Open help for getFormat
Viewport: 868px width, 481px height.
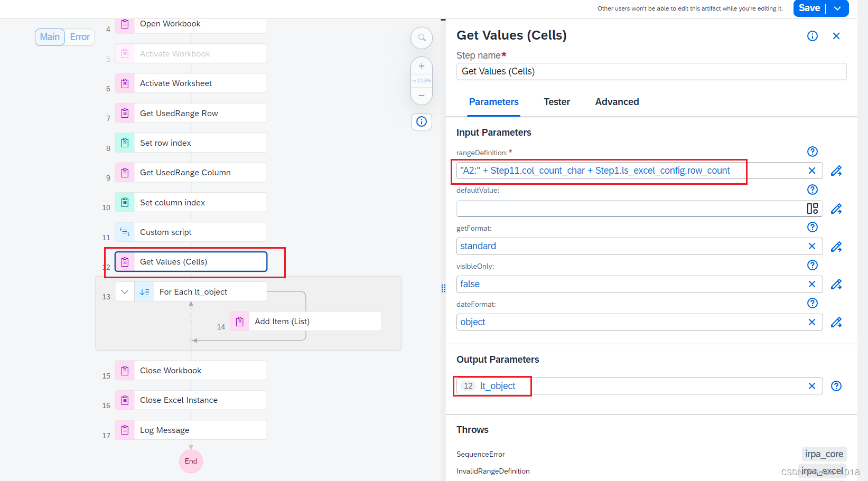tap(813, 227)
